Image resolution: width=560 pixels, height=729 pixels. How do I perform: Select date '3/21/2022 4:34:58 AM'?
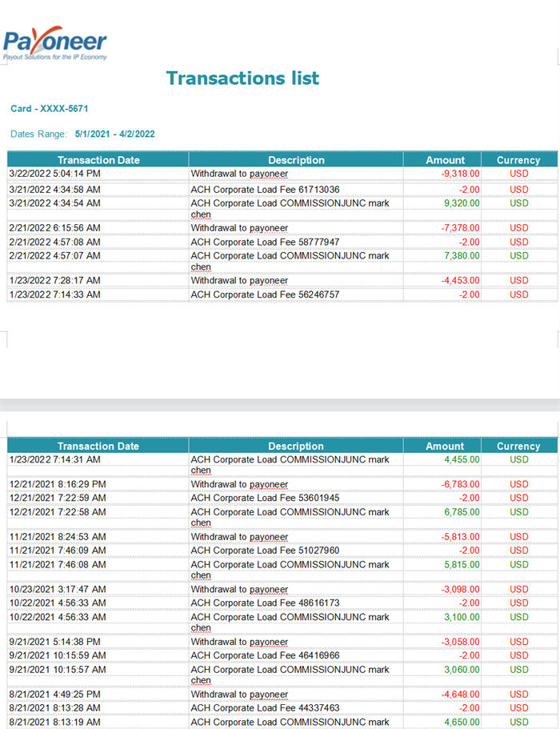pyautogui.click(x=55, y=189)
